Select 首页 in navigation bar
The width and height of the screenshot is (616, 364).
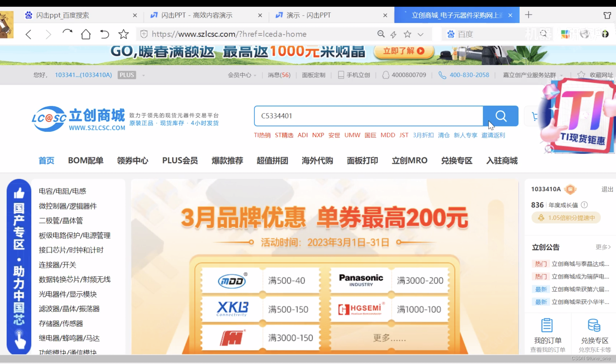point(47,160)
